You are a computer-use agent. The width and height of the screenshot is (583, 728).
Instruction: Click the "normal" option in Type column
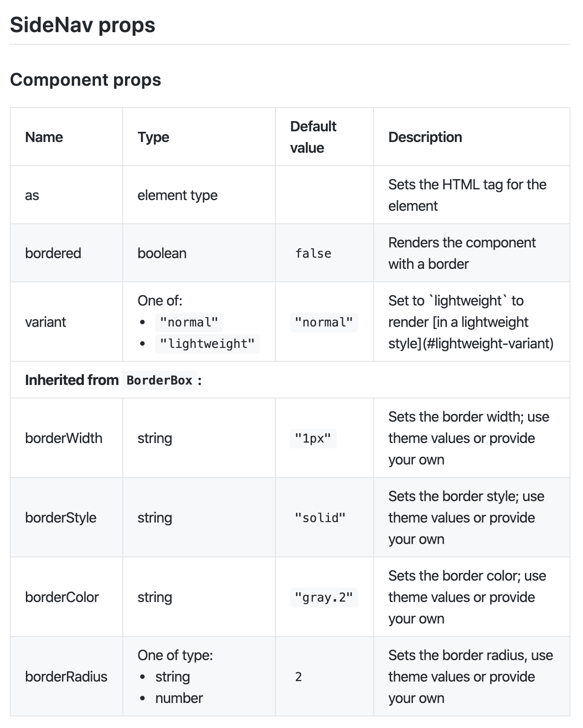click(189, 322)
